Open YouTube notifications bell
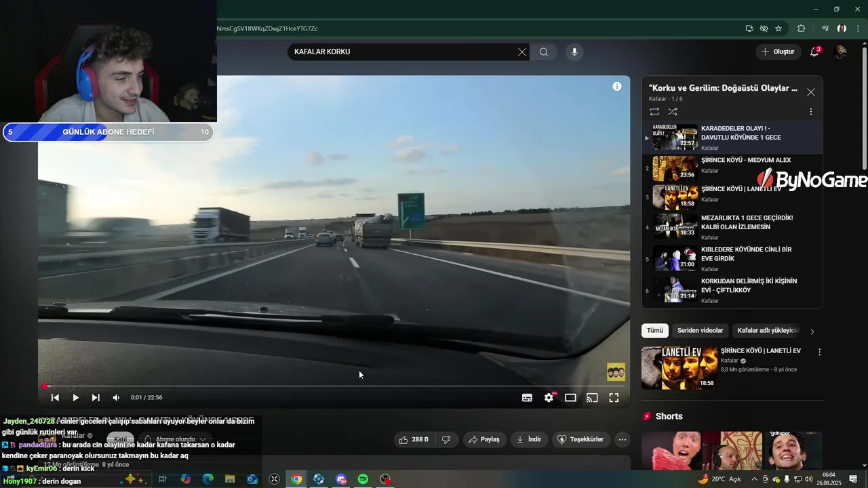Viewport: 868px width, 488px height. pyautogui.click(x=814, y=52)
